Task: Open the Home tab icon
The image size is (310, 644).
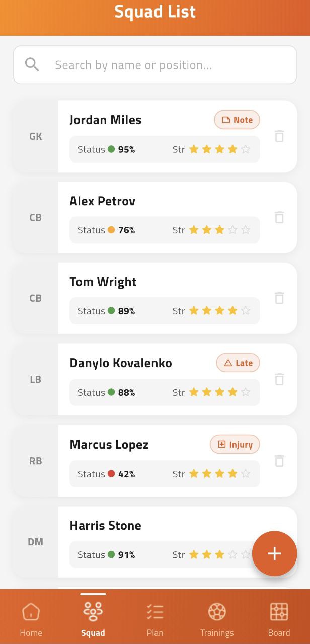Action: point(31,611)
